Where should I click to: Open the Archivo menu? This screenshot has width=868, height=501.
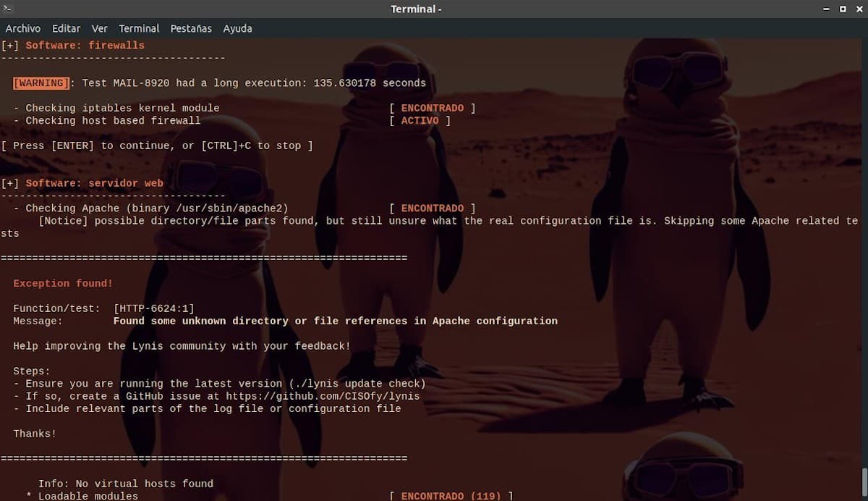[23, 28]
